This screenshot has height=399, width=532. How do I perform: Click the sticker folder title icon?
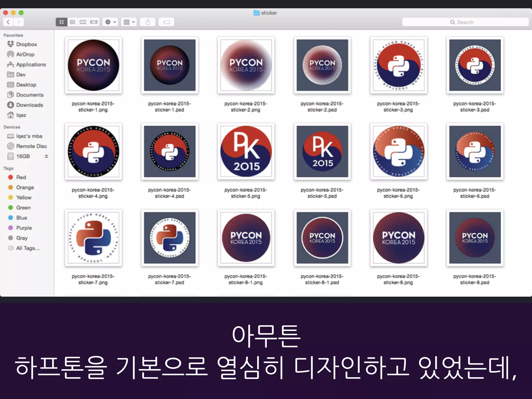[256, 13]
